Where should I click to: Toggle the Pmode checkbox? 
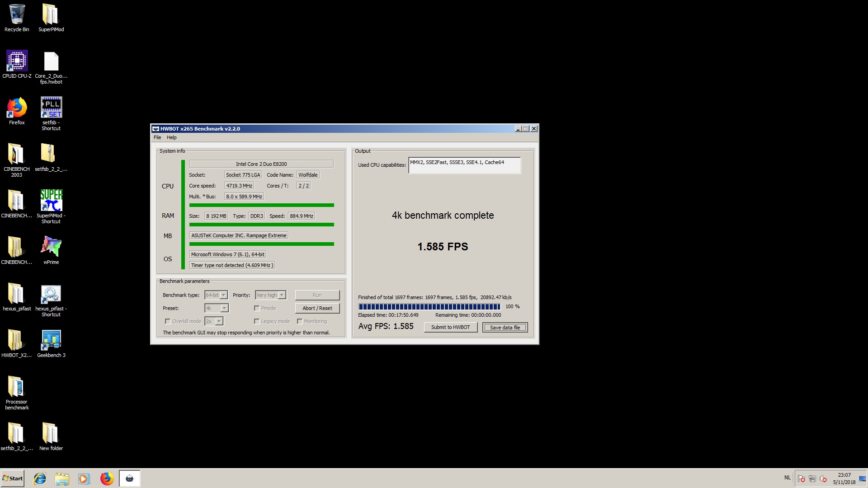pyautogui.click(x=257, y=309)
